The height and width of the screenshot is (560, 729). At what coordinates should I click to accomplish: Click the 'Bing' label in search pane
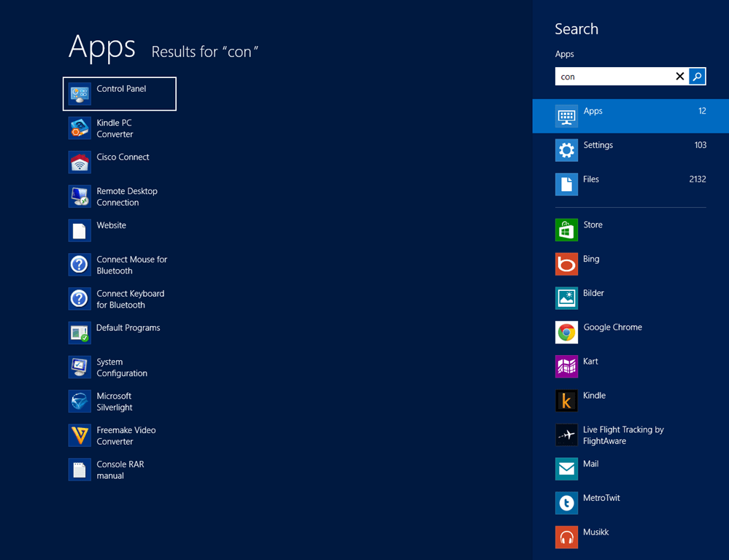point(591,260)
